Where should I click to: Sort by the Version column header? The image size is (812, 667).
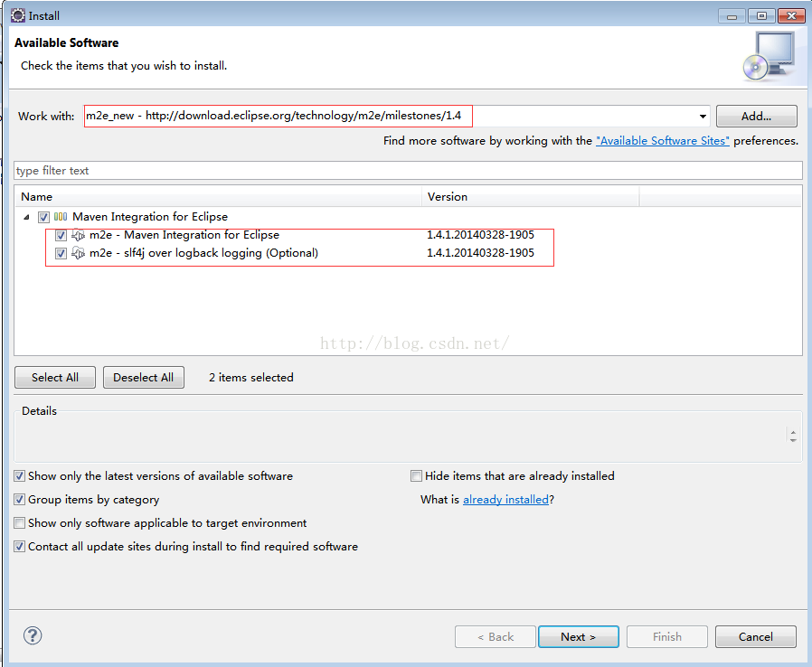[x=531, y=197]
